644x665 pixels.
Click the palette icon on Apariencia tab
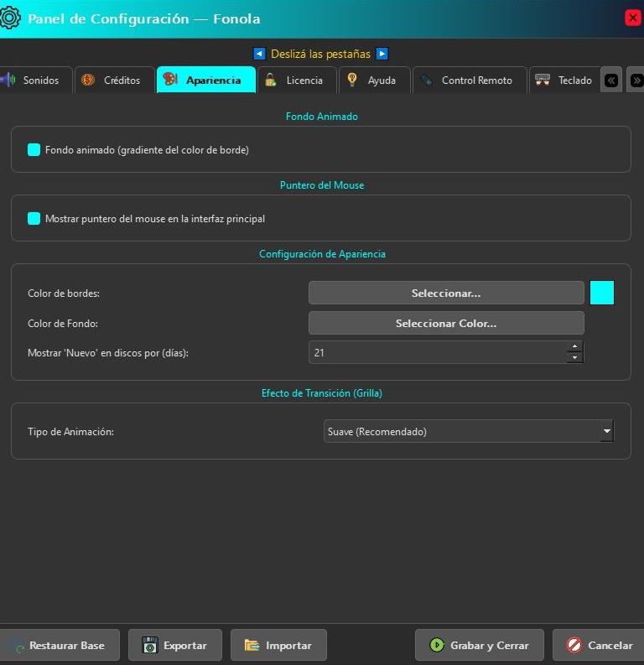click(170, 79)
